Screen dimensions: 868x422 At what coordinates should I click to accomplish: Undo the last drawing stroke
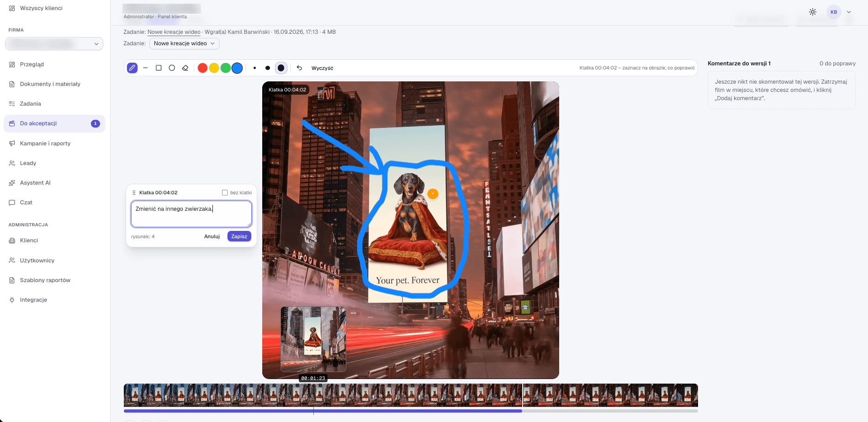299,68
